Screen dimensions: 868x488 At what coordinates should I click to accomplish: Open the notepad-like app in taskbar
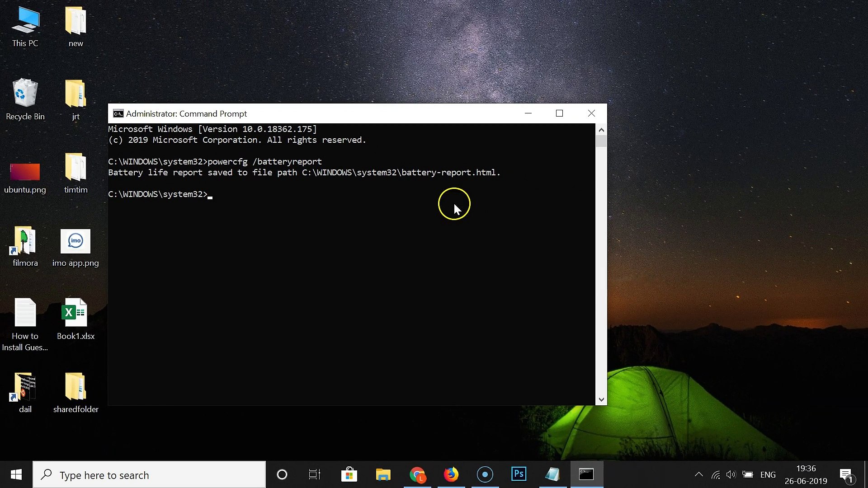pos(552,474)
